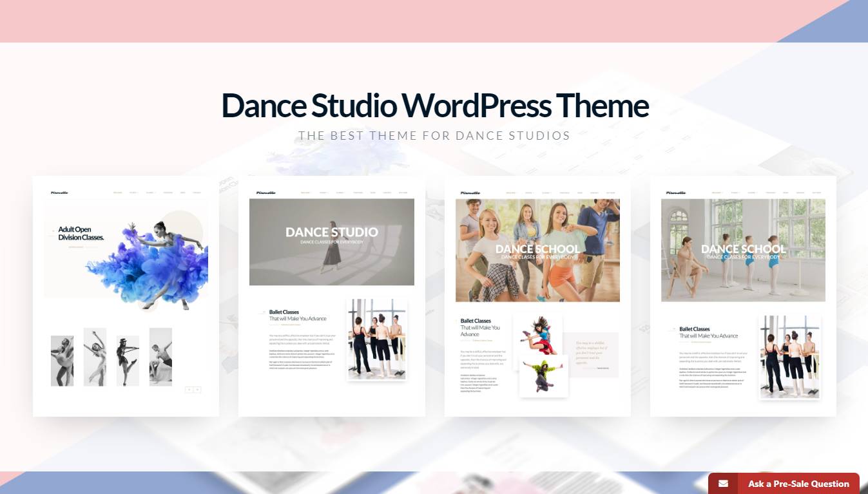Open the grey Dance Studio hero demo preview
This screenshot has width=868, height=494.
point(332,296)
